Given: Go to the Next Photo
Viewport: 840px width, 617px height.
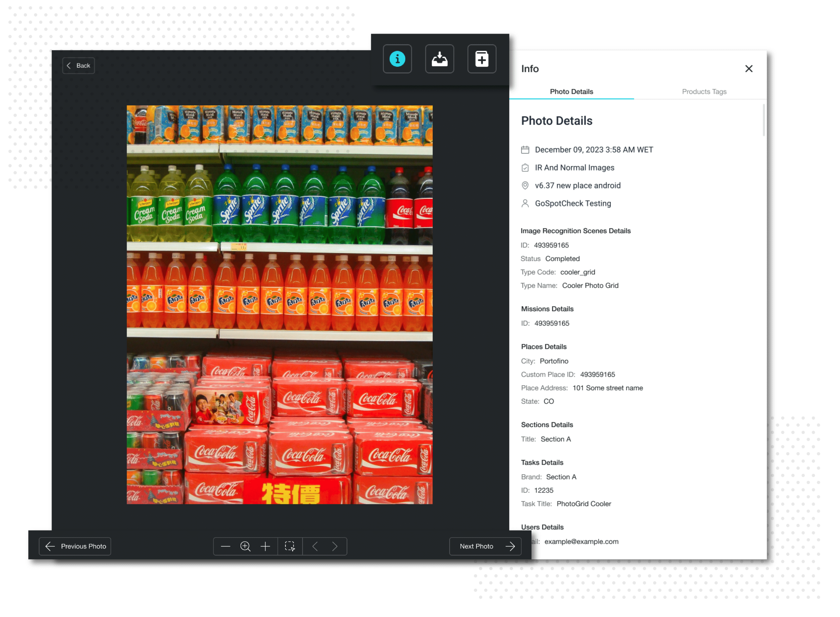Looking at the screenshot, I should [485, 546].
